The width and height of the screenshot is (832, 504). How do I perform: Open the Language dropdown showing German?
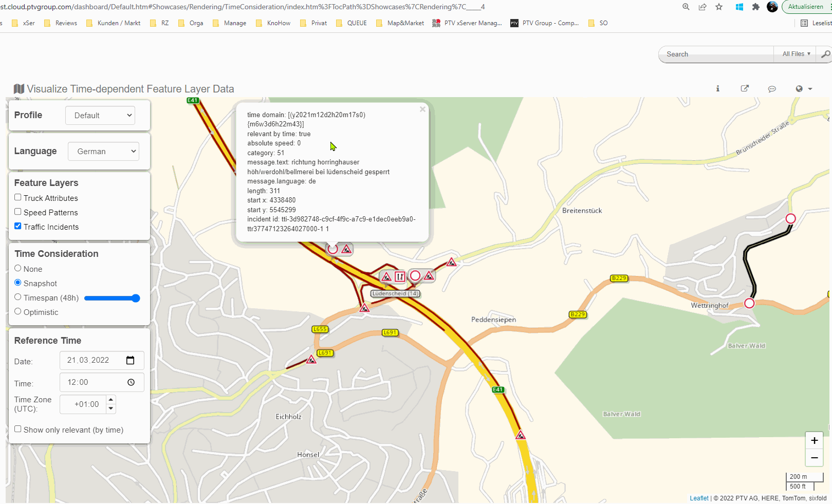104,152
